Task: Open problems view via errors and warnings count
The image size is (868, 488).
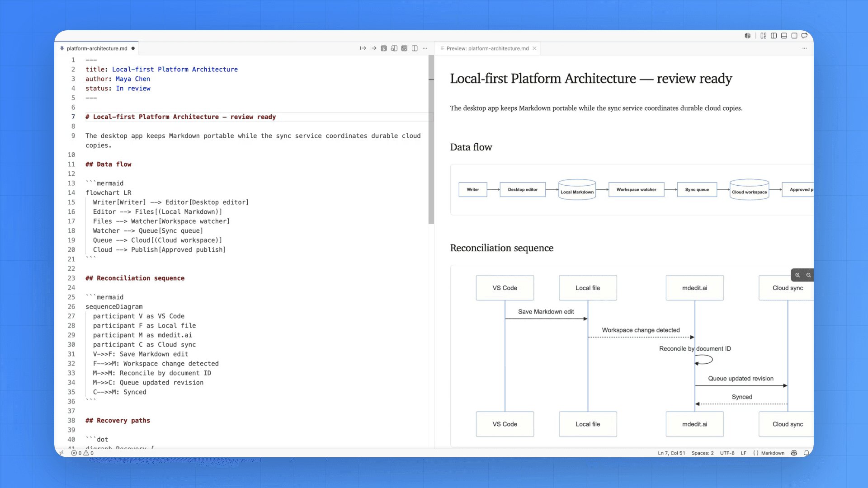Action: (82, 453)
